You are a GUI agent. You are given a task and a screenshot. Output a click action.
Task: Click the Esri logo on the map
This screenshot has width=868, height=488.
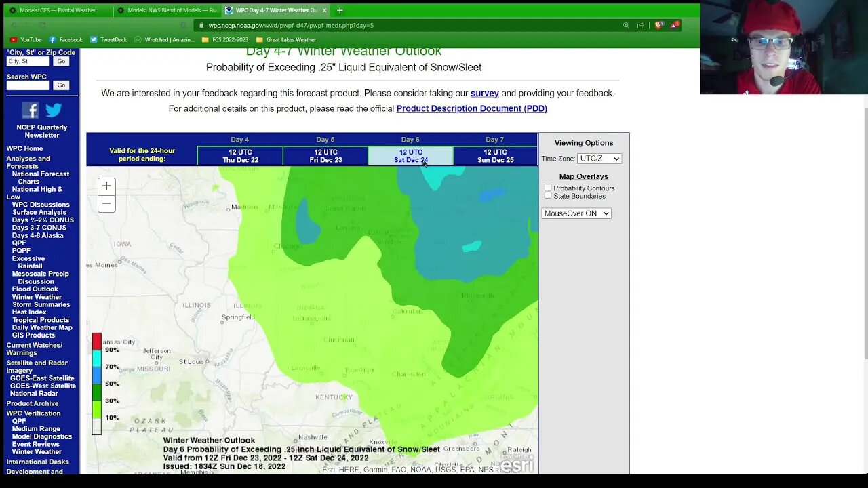[517, 464]
